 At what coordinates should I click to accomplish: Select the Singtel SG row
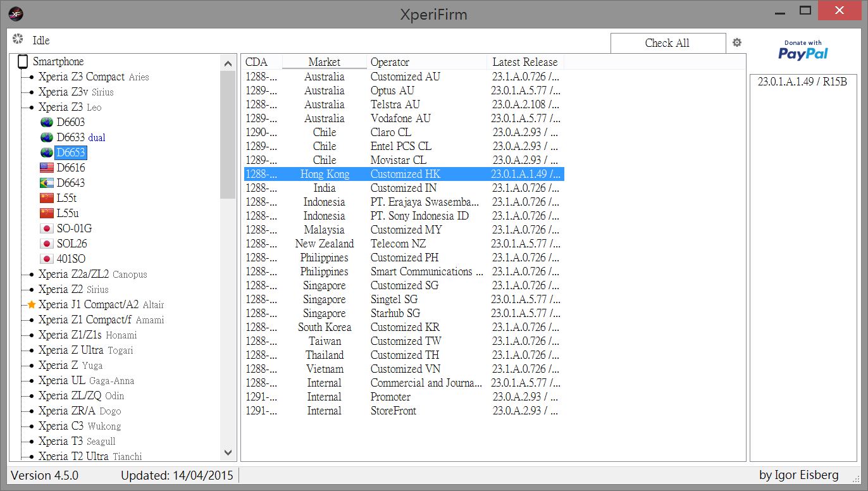404,299
